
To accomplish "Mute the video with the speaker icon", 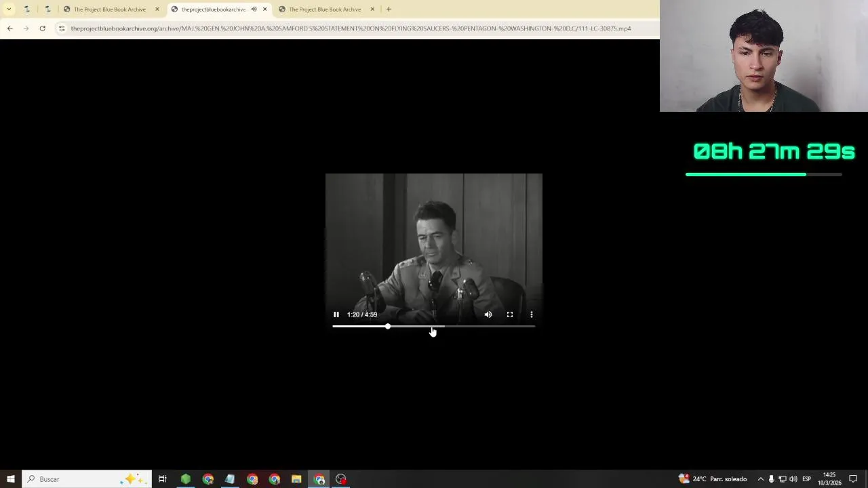I will coord(488,314).
